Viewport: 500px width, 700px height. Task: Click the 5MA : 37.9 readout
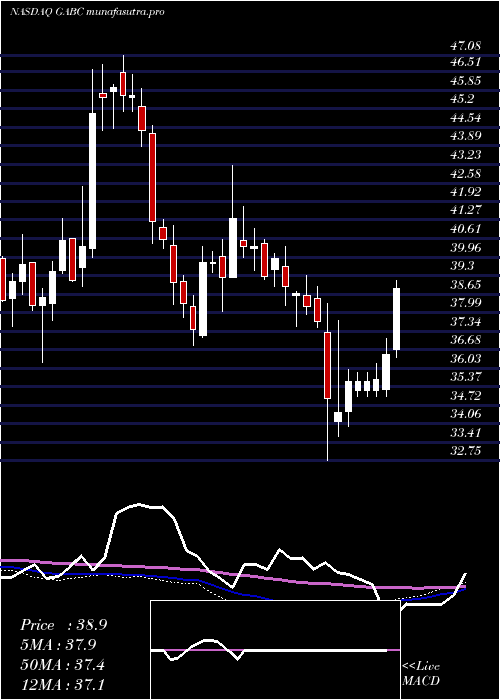coord(59,645)
